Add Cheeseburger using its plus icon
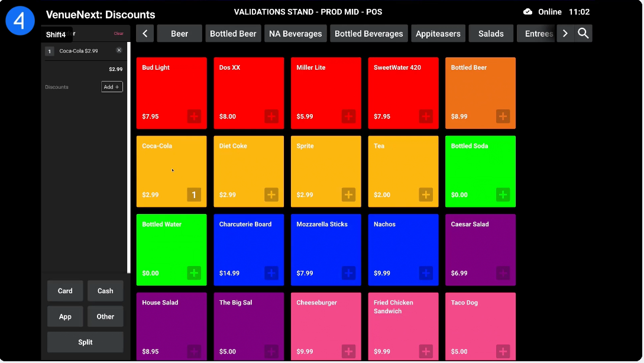The height and width of the screenshot is (363, 644). pyautogui.click(x=348, y=352)
